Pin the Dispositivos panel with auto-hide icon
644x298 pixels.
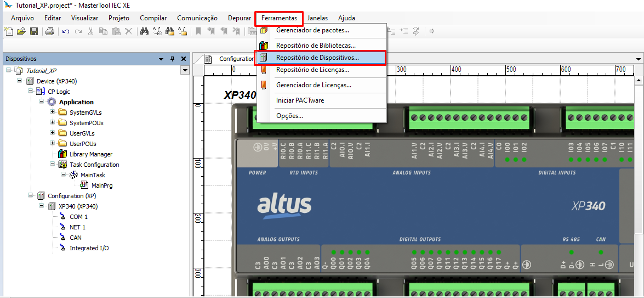pyautogui.click(x=172, y=59)
